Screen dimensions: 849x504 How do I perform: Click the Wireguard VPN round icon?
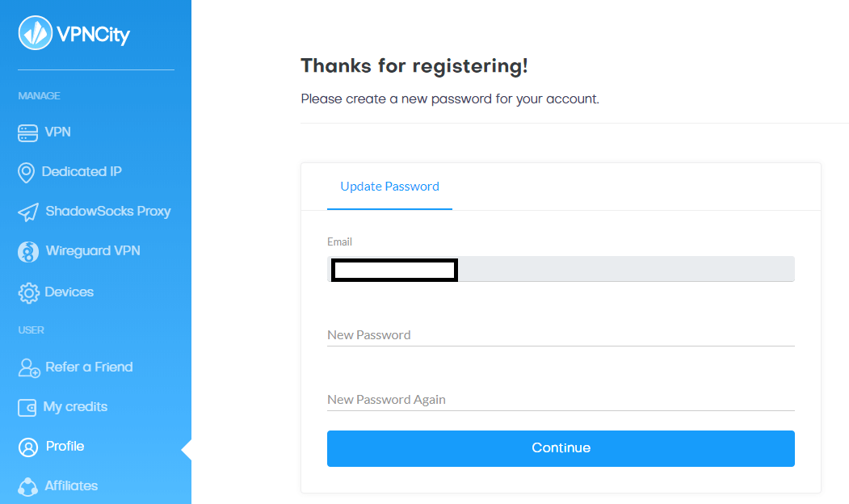[28, 252]
